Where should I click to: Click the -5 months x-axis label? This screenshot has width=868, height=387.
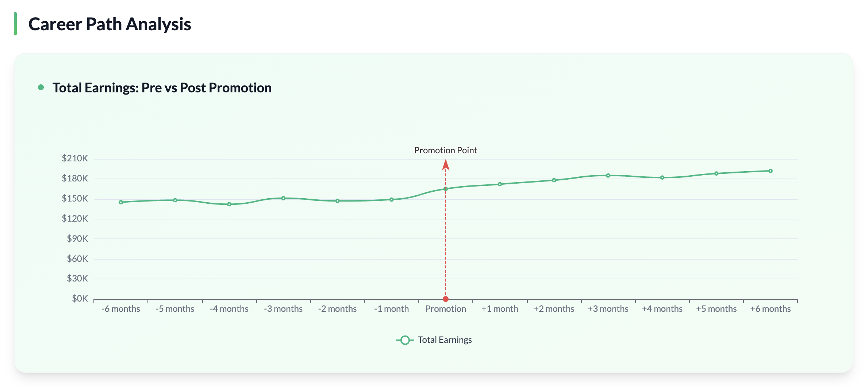pyautogui.click(x=175, y=309)
